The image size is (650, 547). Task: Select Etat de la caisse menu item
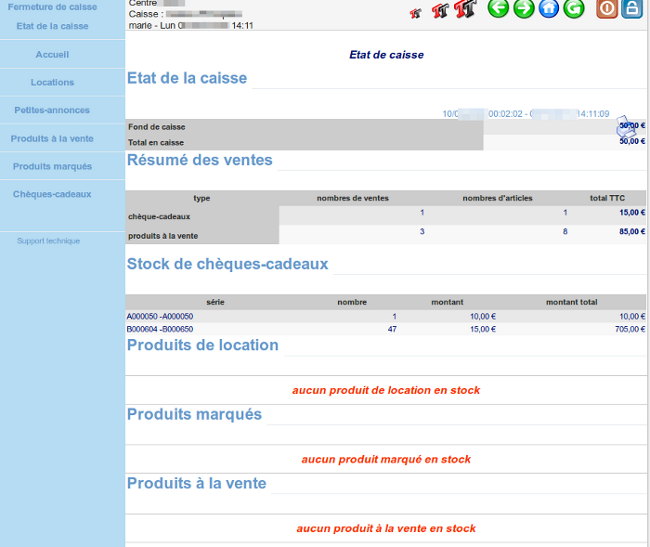[x=52, y=26]
